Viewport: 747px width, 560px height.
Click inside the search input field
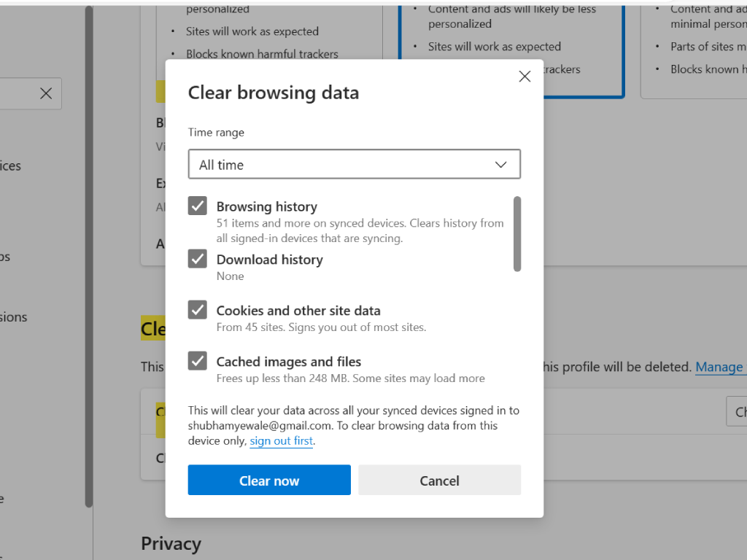(18, 93)
